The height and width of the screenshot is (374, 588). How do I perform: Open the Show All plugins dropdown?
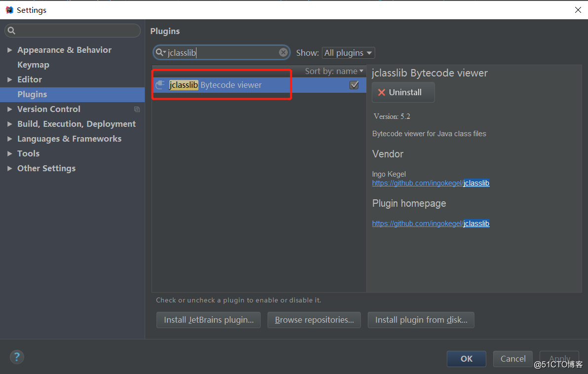pyautogui.click(x=349, y=53)
